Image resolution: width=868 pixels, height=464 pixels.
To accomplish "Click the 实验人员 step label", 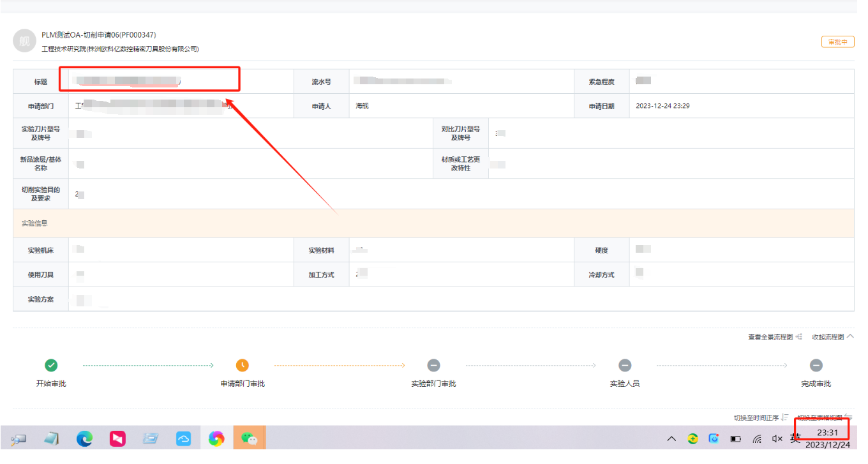I will [625, 384].
